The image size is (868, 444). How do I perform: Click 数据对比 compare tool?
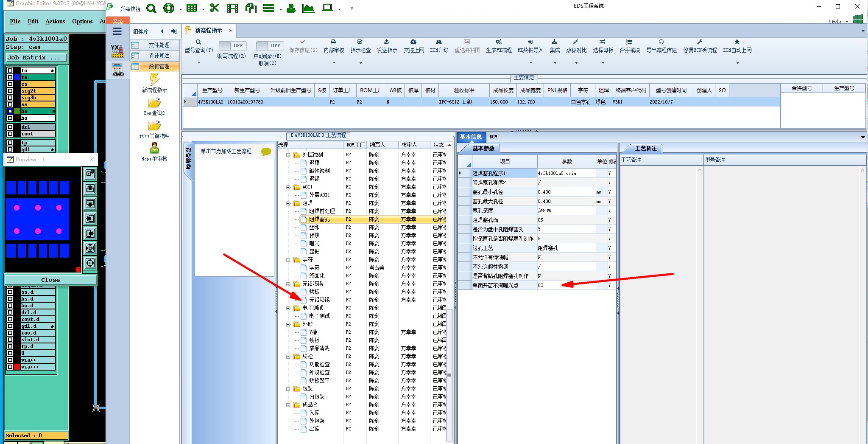576,46
